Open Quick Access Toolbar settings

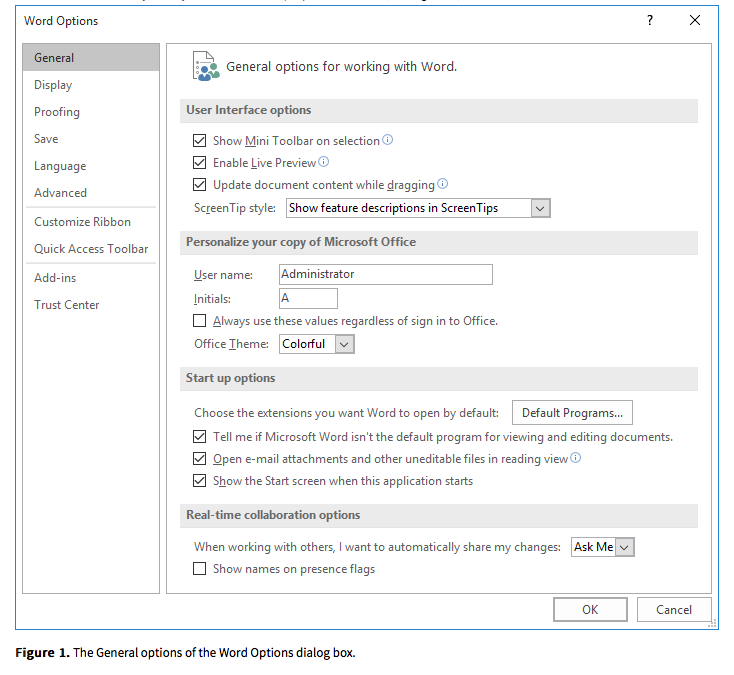click(91, 249)
